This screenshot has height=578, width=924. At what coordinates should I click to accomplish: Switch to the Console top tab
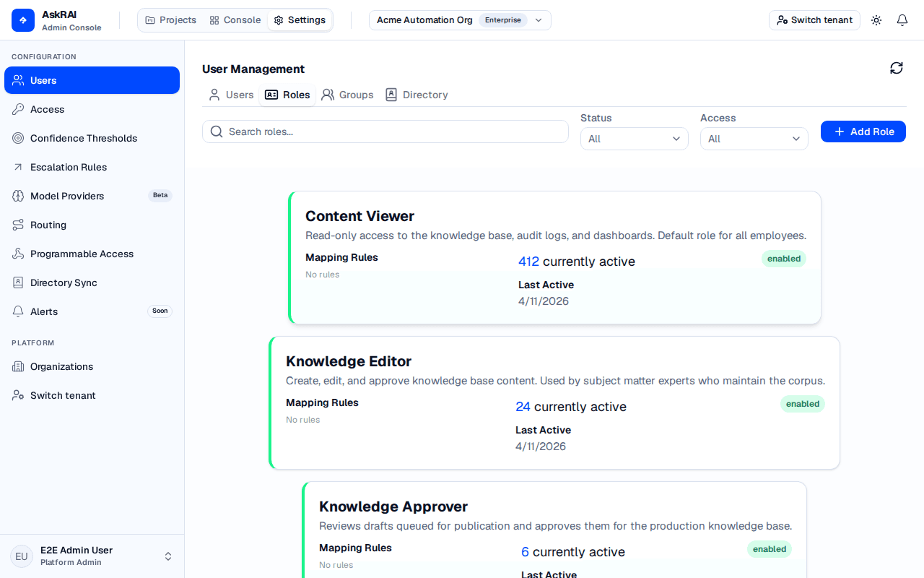pos(235,20)
